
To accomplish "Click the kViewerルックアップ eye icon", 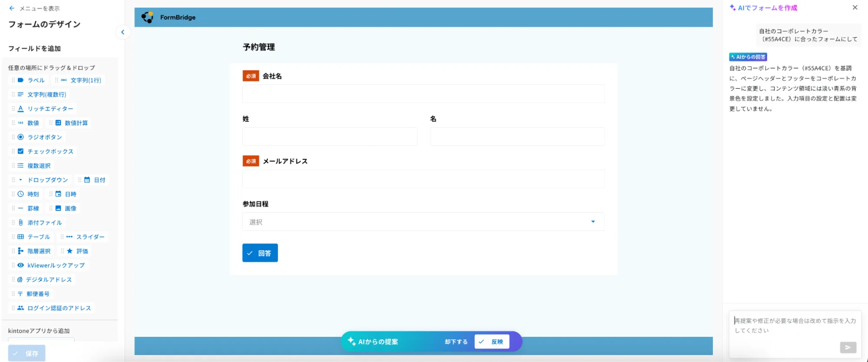I will click(x=20, y=265).
